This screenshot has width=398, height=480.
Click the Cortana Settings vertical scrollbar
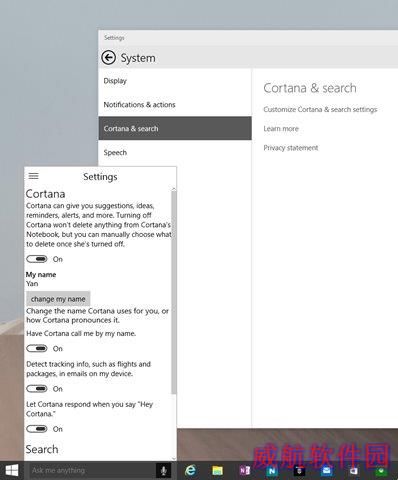click(173, 292)
